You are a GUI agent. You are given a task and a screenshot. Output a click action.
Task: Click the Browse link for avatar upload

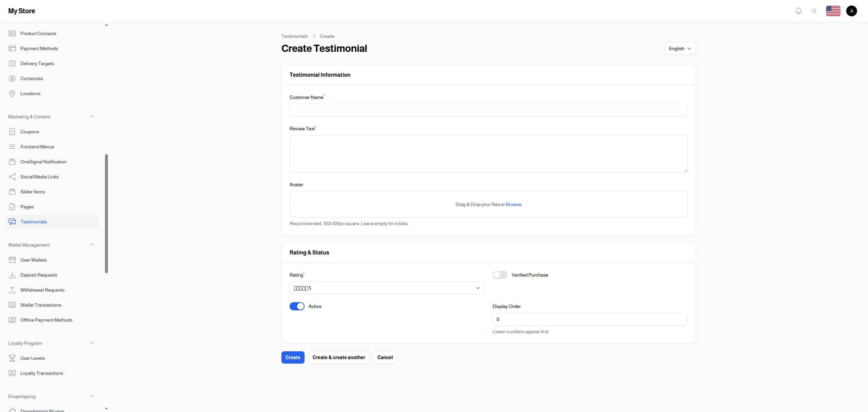pyautogui.click(x=513, y=204)
